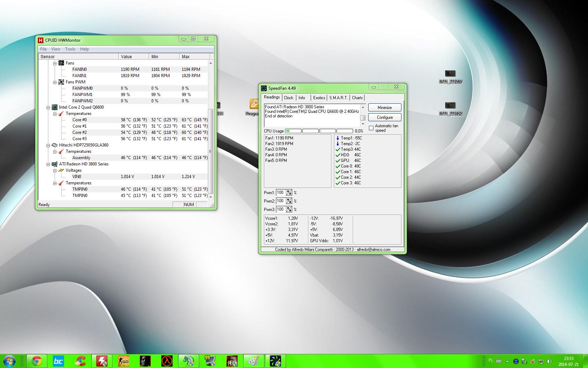Open CCleaner from the taskbar

(x=80, y=361)
